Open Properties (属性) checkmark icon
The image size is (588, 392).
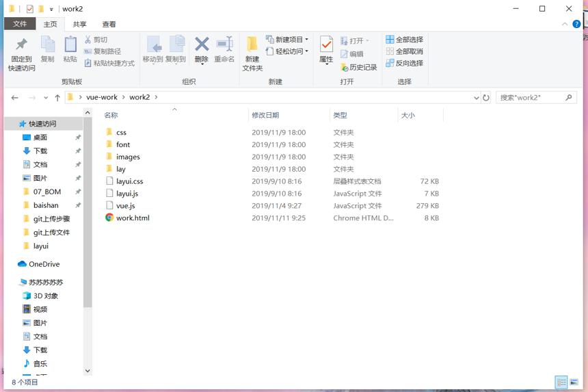(x=326, y=44)
